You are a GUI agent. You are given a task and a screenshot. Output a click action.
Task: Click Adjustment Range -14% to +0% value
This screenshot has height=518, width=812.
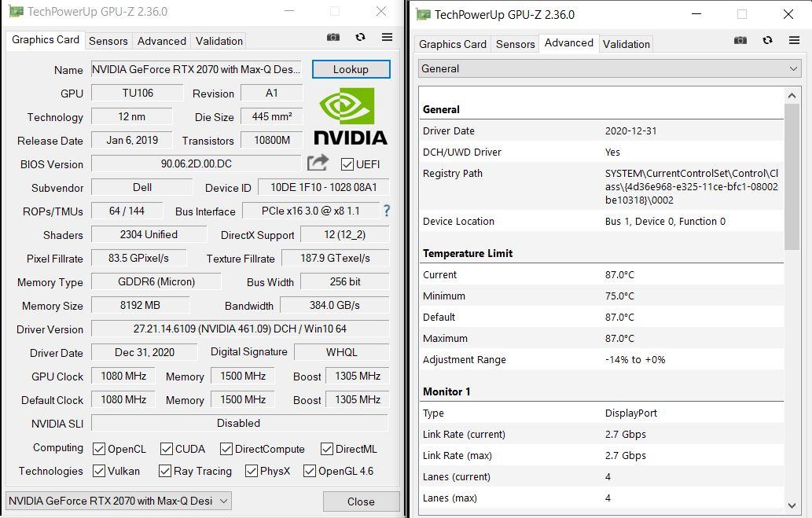coord(635,360)
